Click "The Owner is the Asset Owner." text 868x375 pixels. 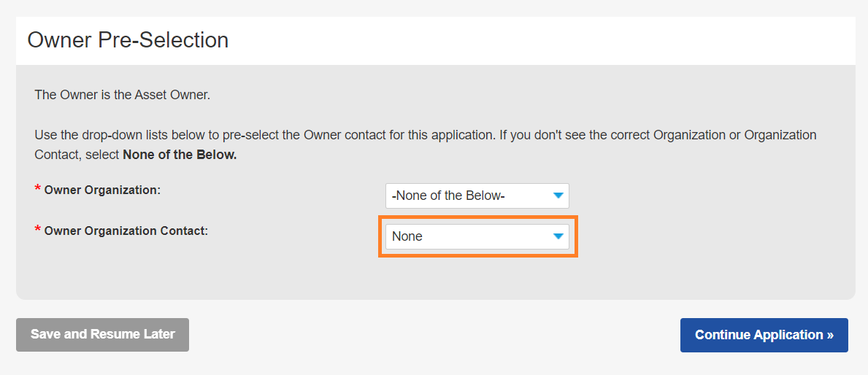(122, 95)
